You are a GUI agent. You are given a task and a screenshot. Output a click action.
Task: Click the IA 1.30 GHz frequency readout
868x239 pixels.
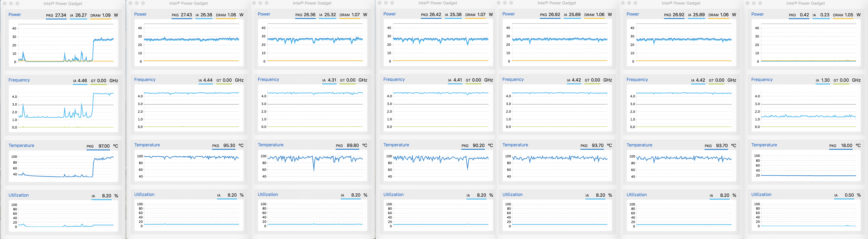coord(823,80)
